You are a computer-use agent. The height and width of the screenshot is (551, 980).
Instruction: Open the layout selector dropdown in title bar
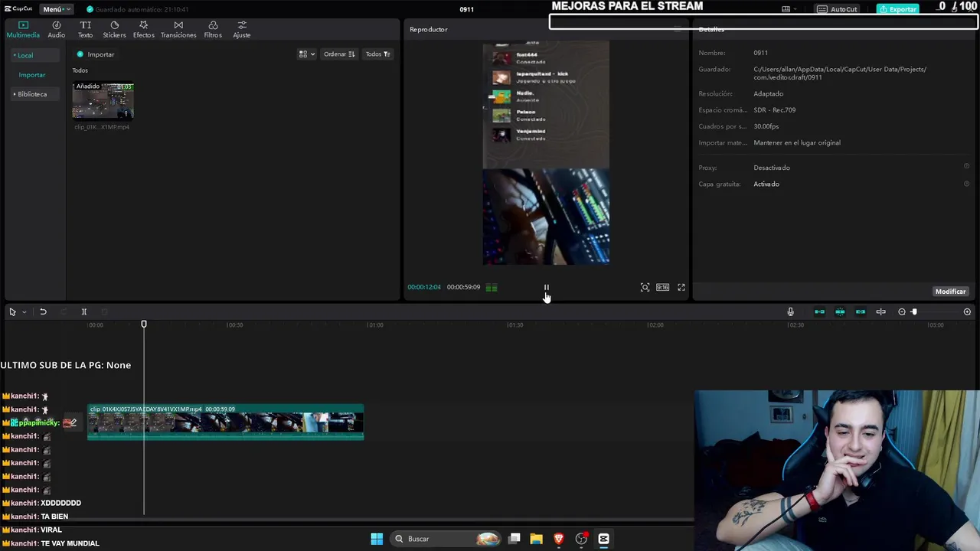tap(789, 9)
